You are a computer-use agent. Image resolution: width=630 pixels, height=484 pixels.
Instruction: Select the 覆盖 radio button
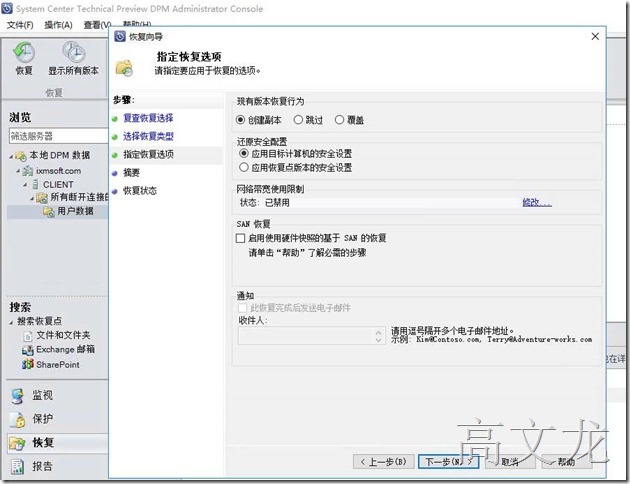(x=339, y=120)
